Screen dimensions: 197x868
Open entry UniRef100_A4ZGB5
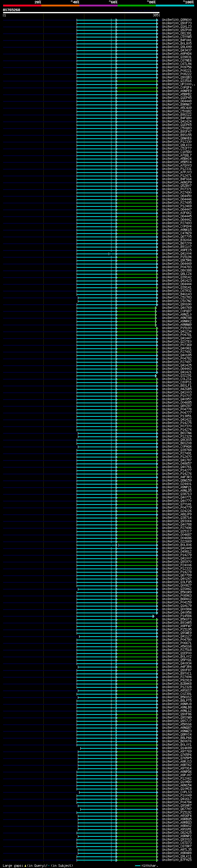177,389
